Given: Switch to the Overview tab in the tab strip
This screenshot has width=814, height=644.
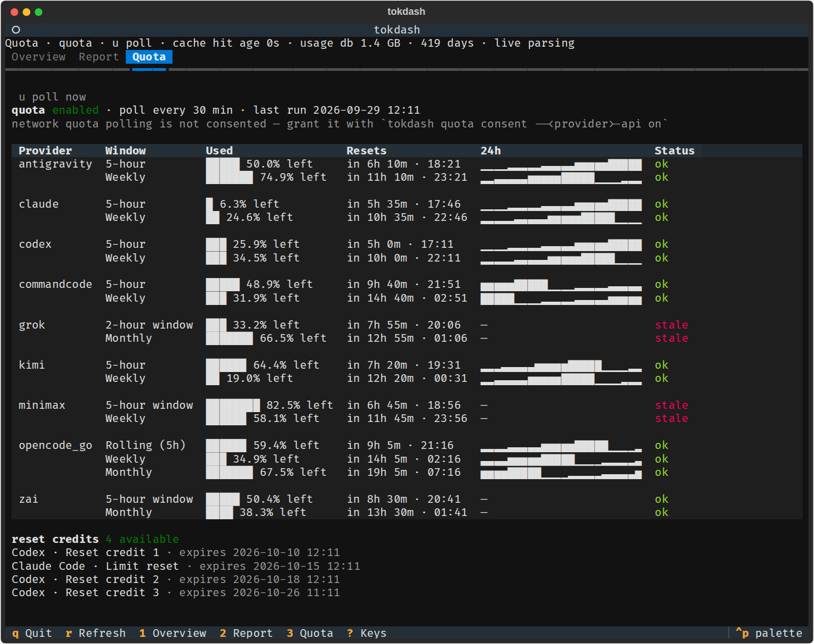Looking at the screenshot, I should tap(38, 57).
